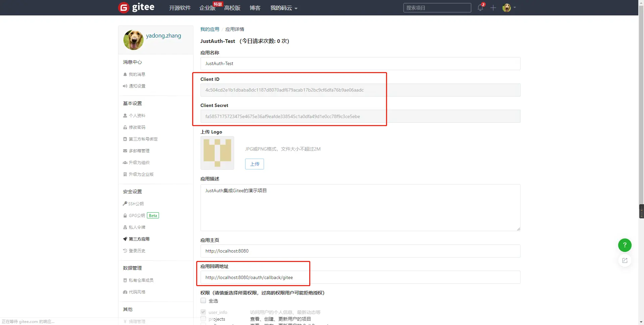Open 修改密码 settings

click(x=137, y=127)
